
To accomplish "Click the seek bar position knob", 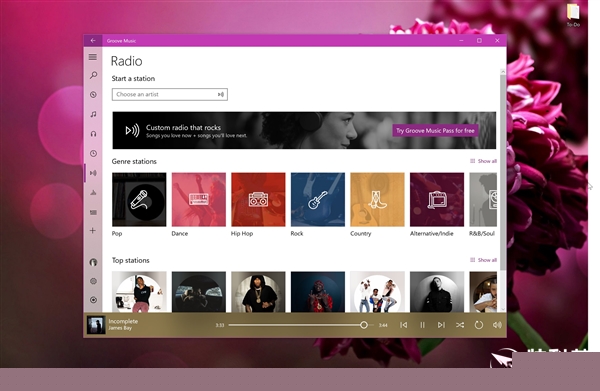I will click(x=364, y=325).
